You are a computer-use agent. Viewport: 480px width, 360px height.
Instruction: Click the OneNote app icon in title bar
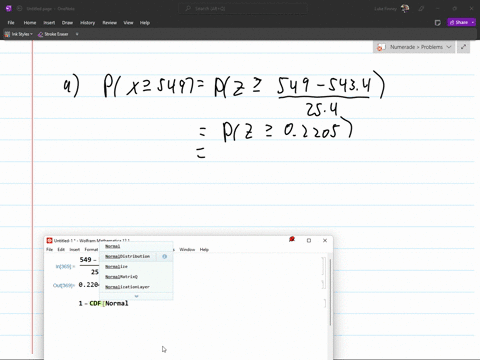point(9,8)
